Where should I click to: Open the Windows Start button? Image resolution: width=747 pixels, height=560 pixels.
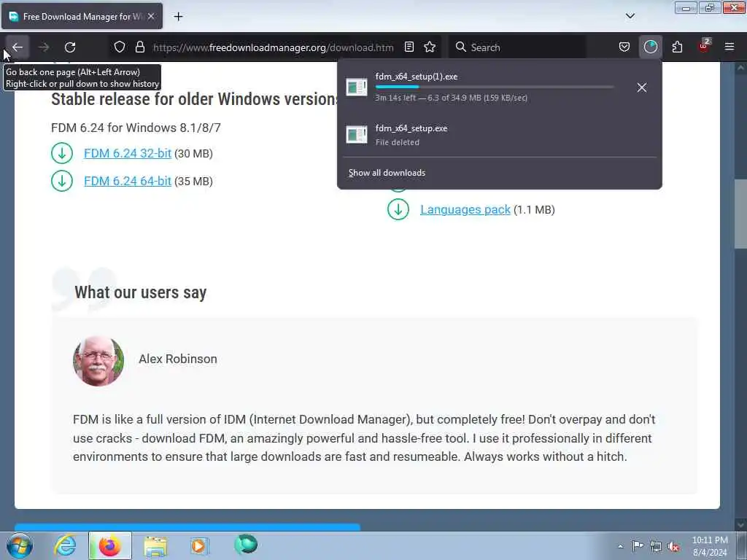pos(20,545)
